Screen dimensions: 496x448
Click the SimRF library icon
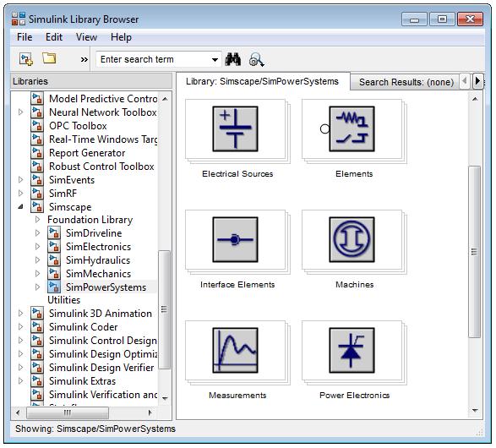point(37,193)
